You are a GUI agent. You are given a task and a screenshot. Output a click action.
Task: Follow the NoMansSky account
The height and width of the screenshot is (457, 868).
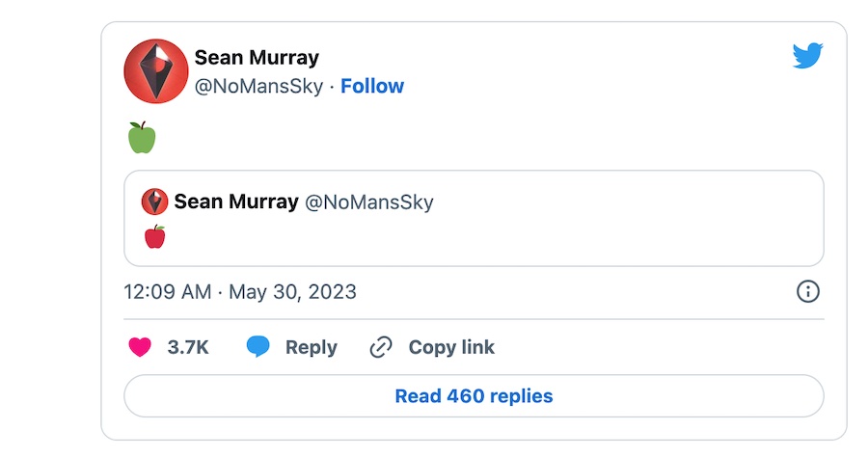tap(372, 86)
